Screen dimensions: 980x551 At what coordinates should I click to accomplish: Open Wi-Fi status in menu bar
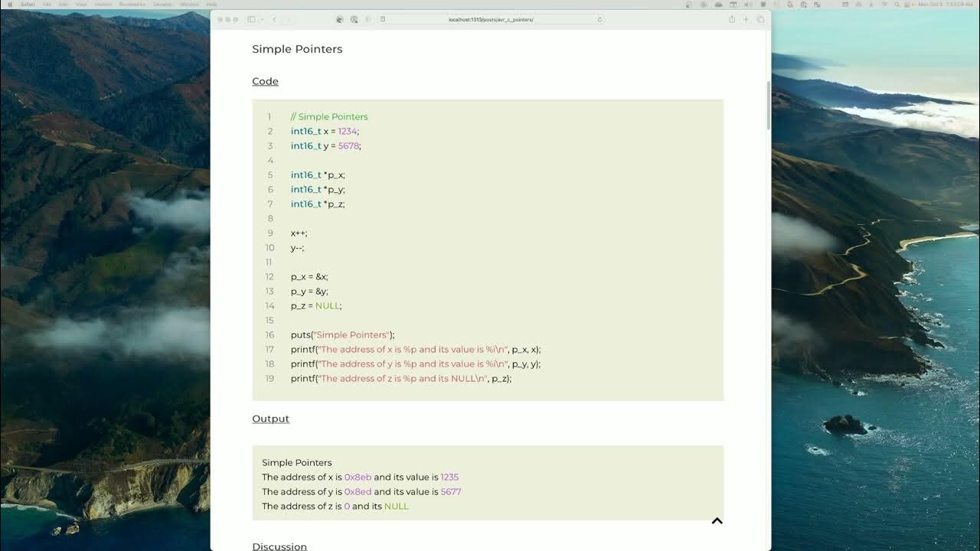pyautogui.click(x=883, y=4)
